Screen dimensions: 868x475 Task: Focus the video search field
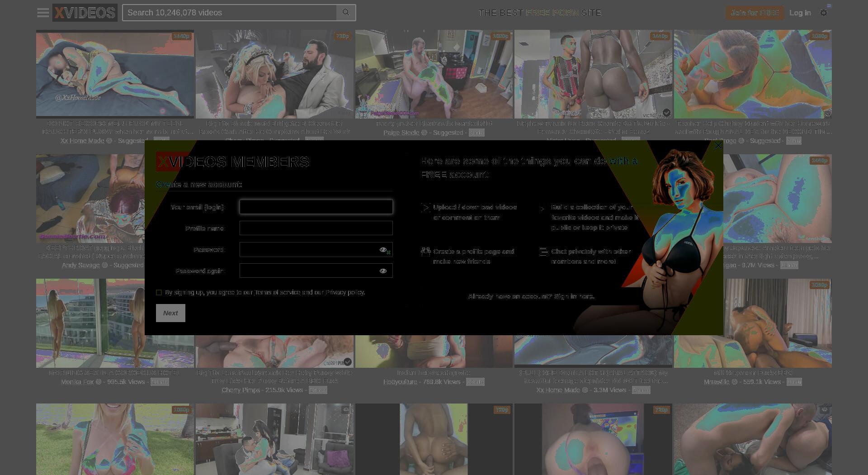pyautogui.click(x=229, y=13)
